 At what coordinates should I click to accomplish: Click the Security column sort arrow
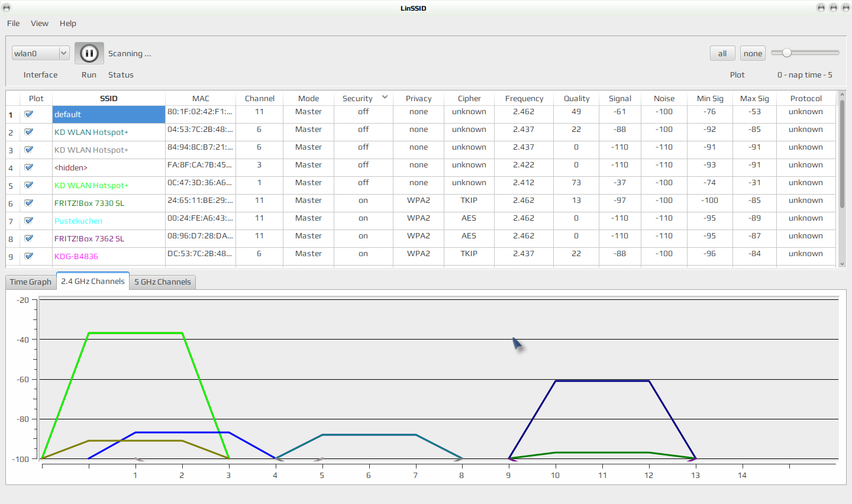(x=385, y=97)
